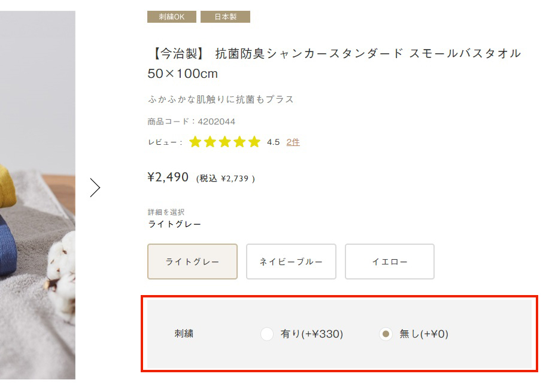Click the product title text
Screen dimensions: 543x392
point(334,54)
